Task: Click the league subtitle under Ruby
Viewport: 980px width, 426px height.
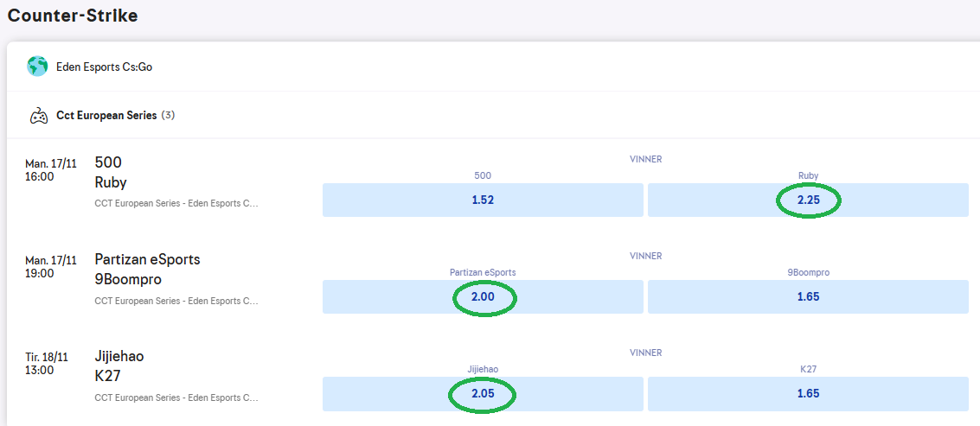Action: coord(176,204)
